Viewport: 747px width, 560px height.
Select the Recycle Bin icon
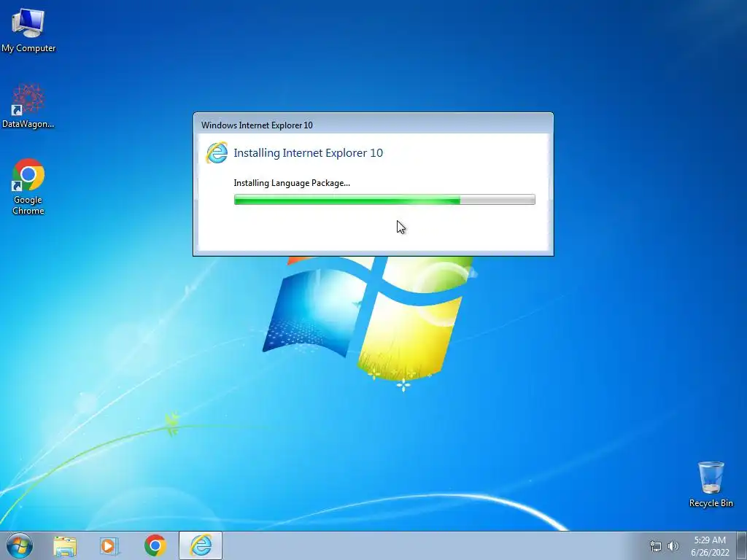click(x=711, y=484)
